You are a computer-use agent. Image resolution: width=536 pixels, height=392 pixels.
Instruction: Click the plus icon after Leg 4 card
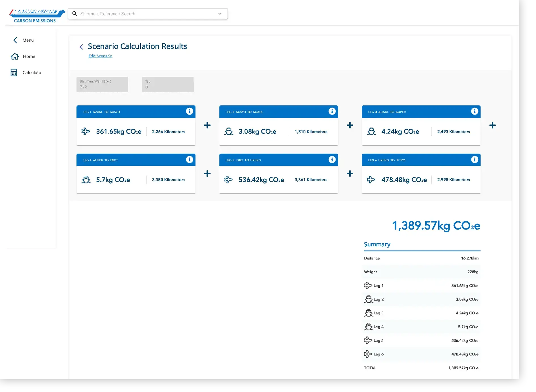(207, 173)
